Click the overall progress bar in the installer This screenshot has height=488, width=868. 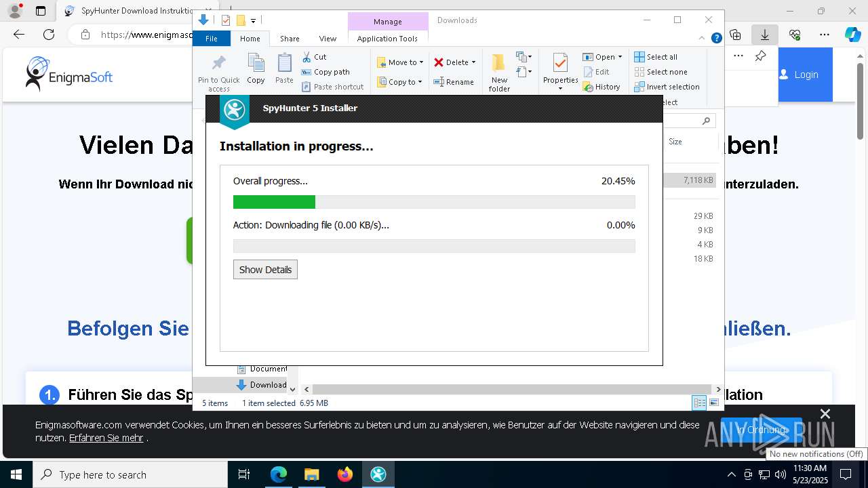click(x=434, y=202)
